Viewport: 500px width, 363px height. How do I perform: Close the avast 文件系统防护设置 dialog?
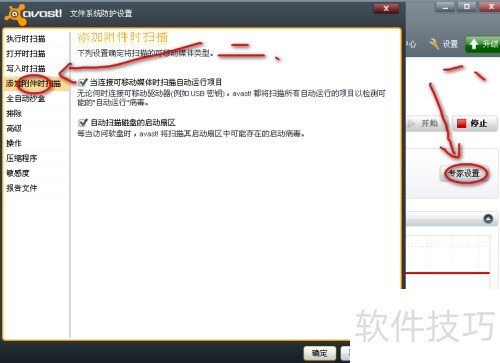(x=386, y=8)
